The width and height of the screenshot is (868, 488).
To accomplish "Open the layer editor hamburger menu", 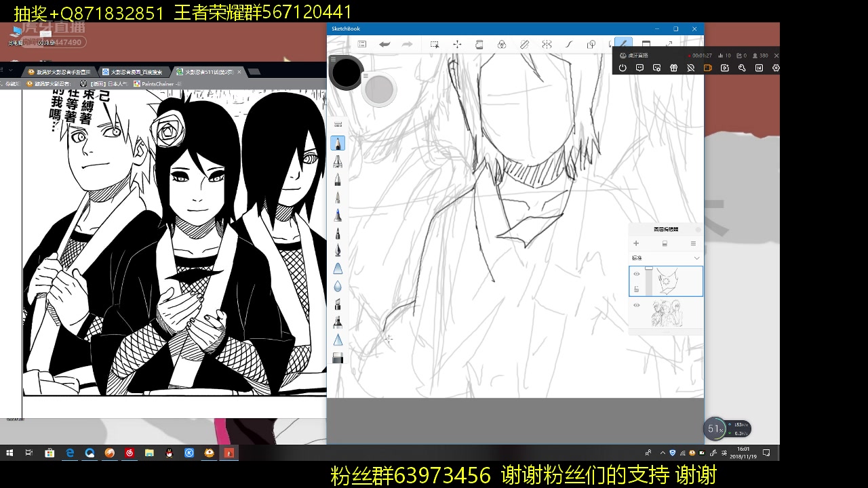I will (693, 243).
